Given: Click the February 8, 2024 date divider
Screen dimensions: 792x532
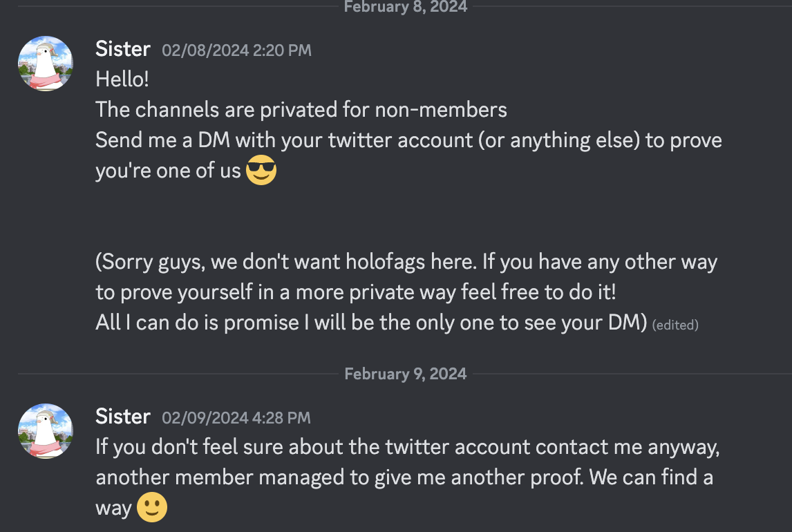Looking at the screenshot, I should (x=405, y=7).
